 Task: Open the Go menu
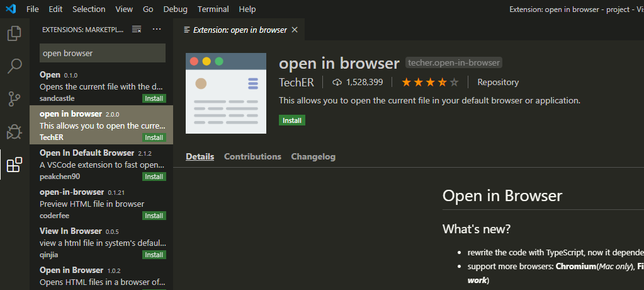click(148, 9)
